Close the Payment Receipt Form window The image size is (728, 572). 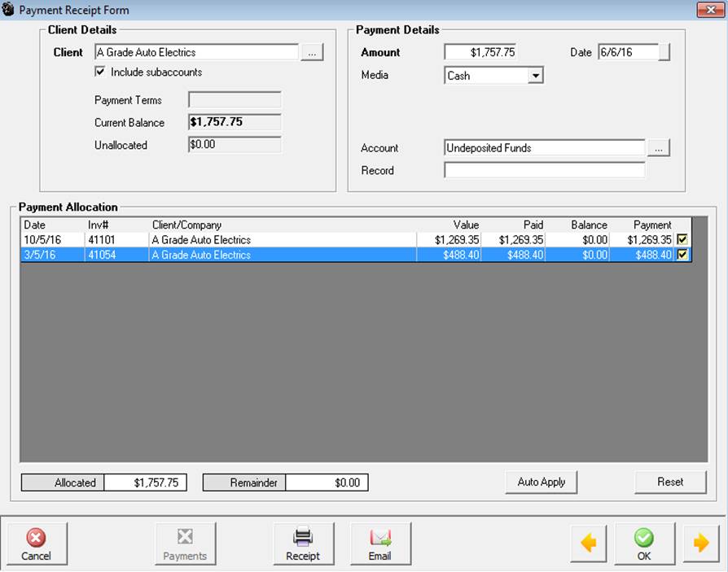[710, 10]
